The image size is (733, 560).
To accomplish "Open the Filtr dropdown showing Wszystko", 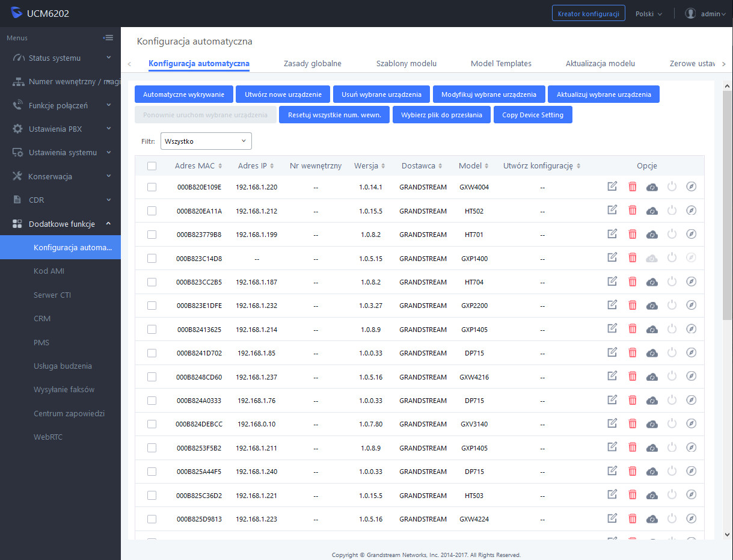I will pyautogui.click(x=206, y=141).
